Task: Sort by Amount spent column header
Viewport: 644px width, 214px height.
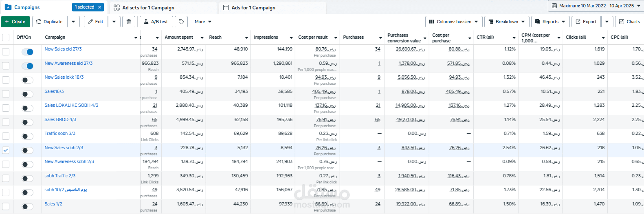Action: pos(179,38)
